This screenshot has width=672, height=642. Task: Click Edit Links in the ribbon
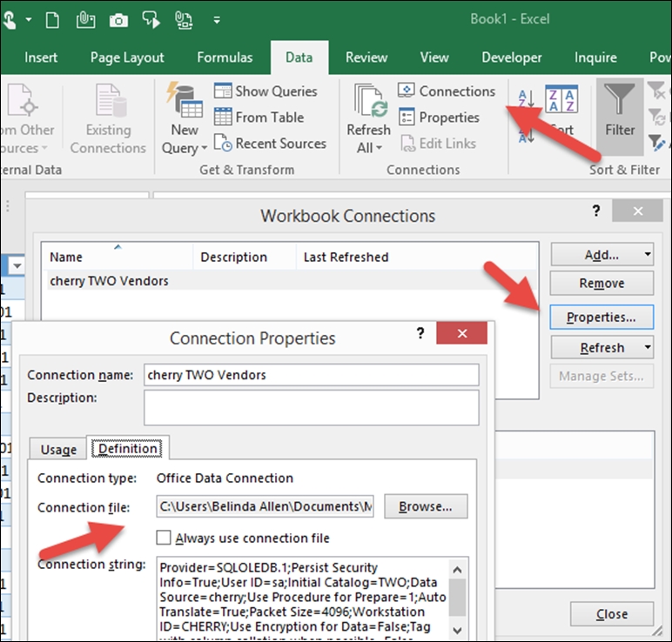coord(438,143)
